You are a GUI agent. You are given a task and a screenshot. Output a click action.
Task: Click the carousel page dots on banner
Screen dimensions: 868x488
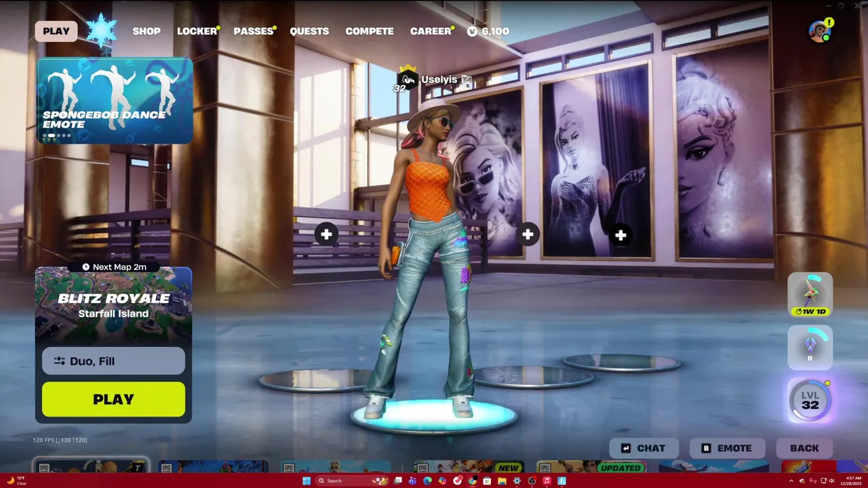click(57, 136)
